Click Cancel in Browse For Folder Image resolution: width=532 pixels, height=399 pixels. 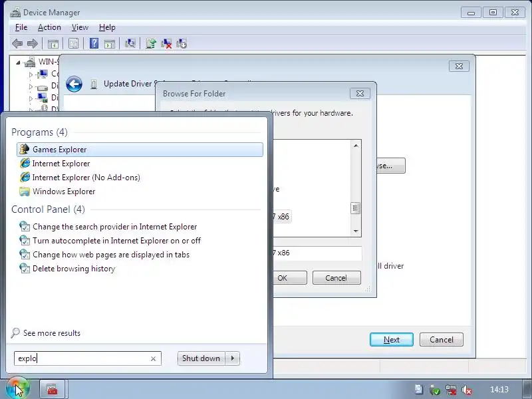pyautogui.click(x=336, y=278)
